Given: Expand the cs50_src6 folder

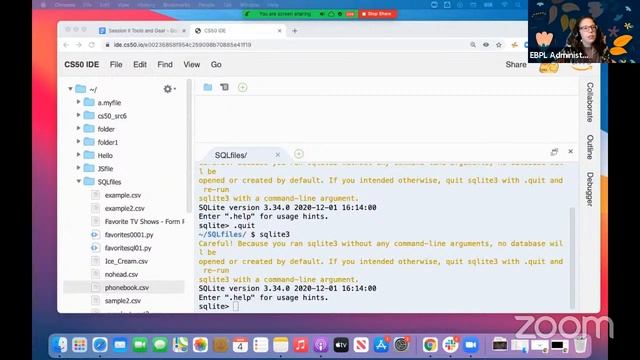Looking at the screenshot, I should pos(78,116).
